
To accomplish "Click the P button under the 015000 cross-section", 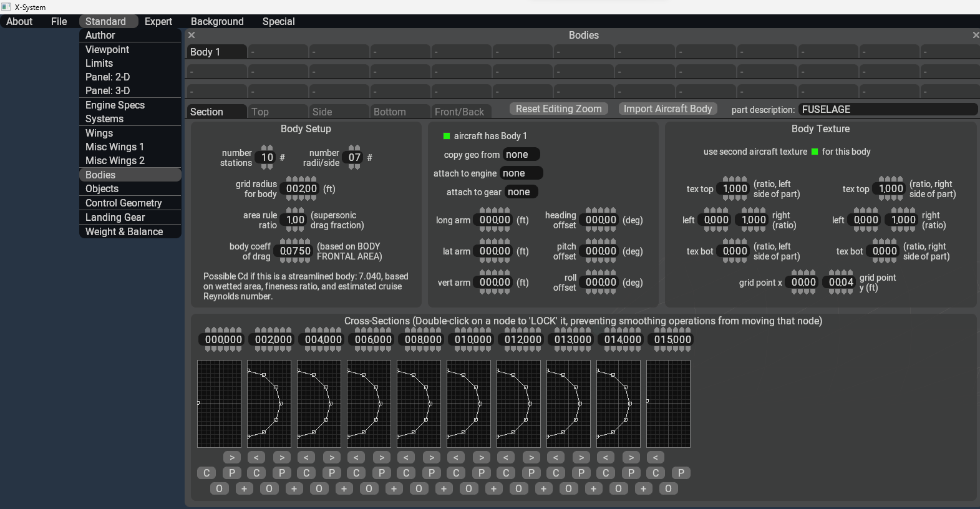I will 681,473.
